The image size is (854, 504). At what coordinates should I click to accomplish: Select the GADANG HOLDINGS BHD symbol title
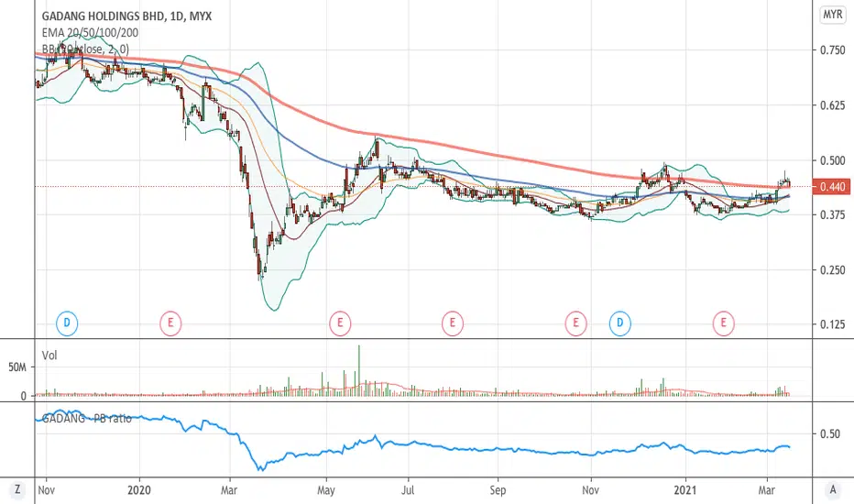126,16
